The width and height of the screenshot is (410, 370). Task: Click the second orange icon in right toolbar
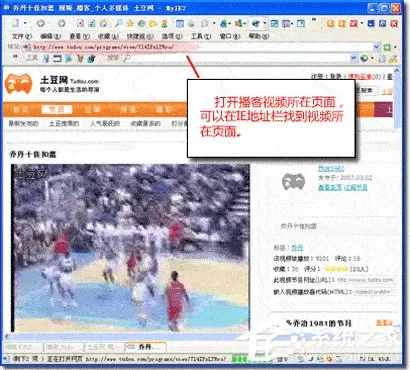pos(342,23)
